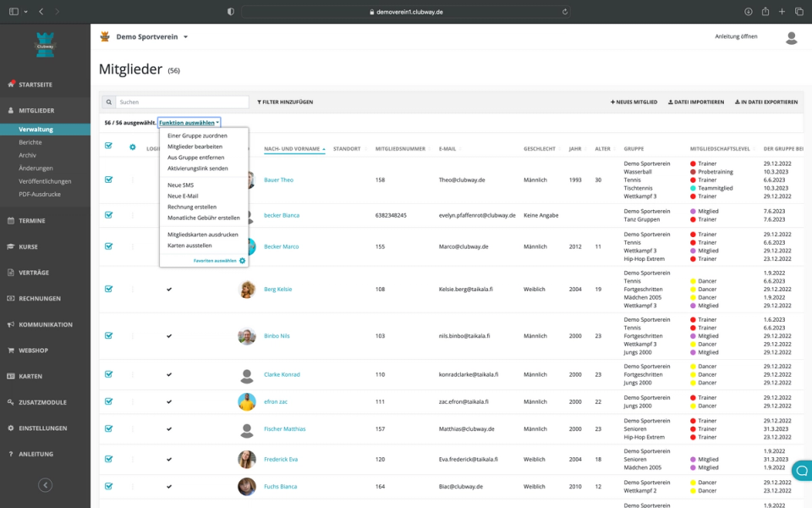Click the browser tab overview icon
Image resolution: width=812 pixels, height=508 pixels.
click(x=799, y=11)
